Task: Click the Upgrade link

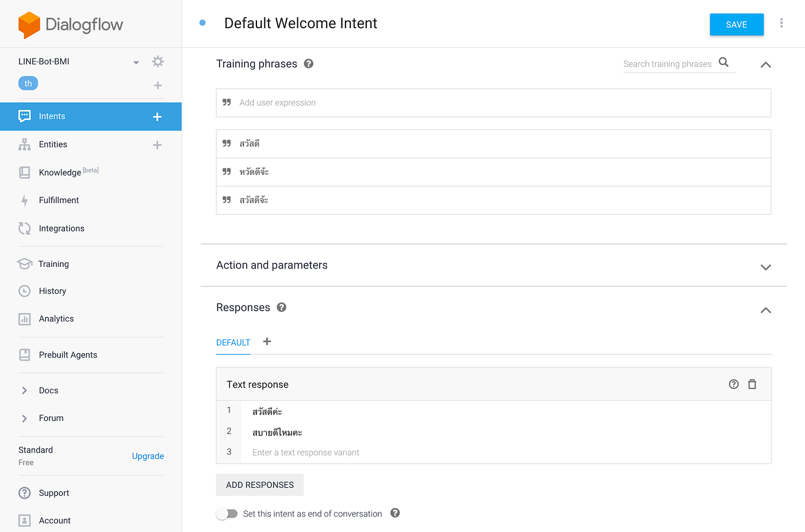Action: click(x=148, y=456)
